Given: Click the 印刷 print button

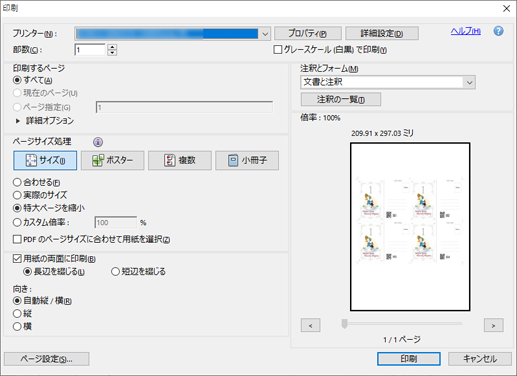Looking at the screenshot, I should point(409,359).
